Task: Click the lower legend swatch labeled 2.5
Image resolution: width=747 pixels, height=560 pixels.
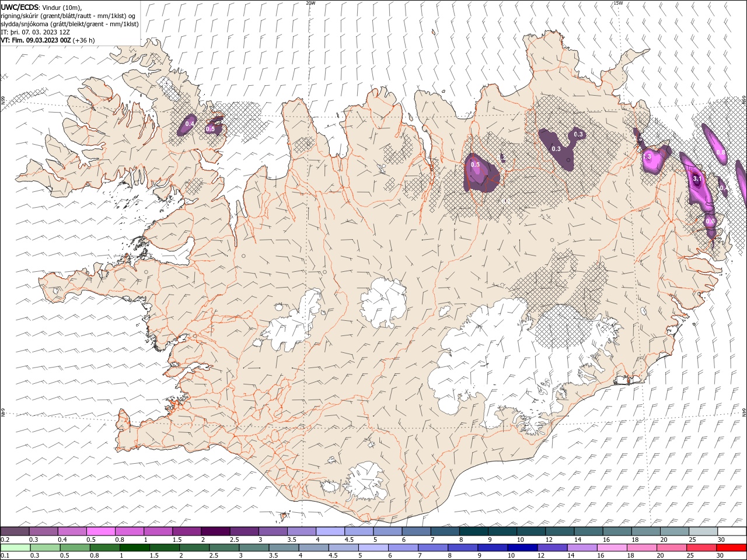Action: (224, 548)
